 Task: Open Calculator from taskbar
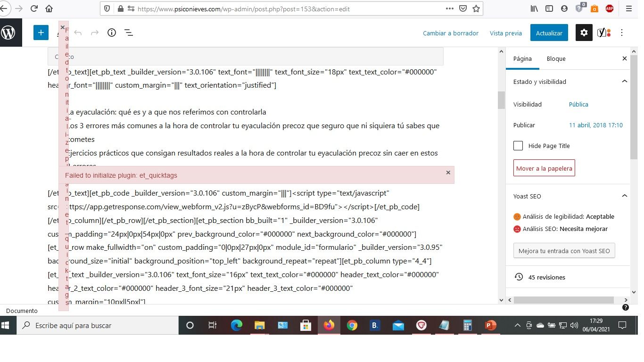point(468,325)
